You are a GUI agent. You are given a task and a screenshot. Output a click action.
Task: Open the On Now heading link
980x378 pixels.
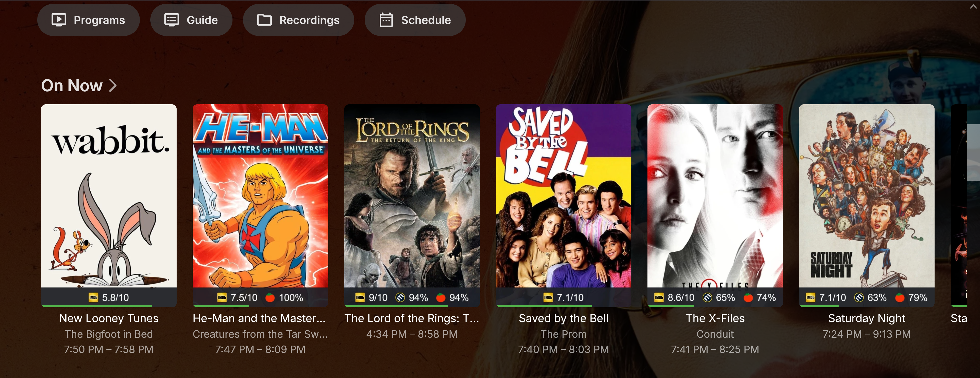72,85
